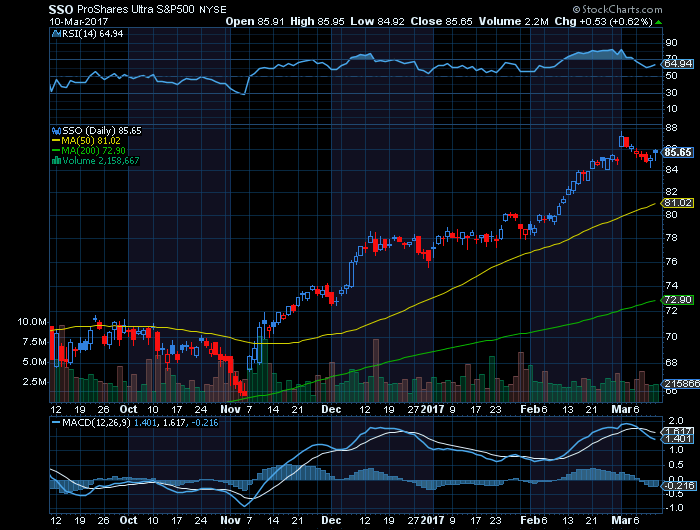The height and width of the screenshot is (530, 700).
Task: Click the 7.5M volume axis label
Action: [x=35, y=342]
